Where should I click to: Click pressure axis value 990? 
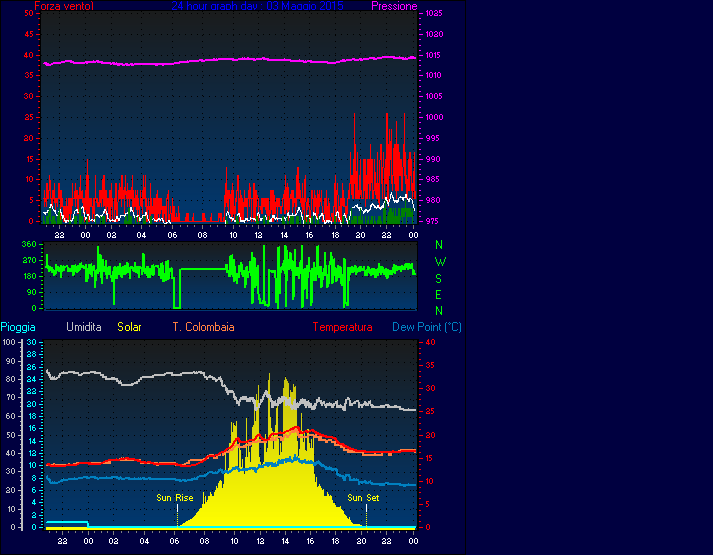click(x=432, y=159)
